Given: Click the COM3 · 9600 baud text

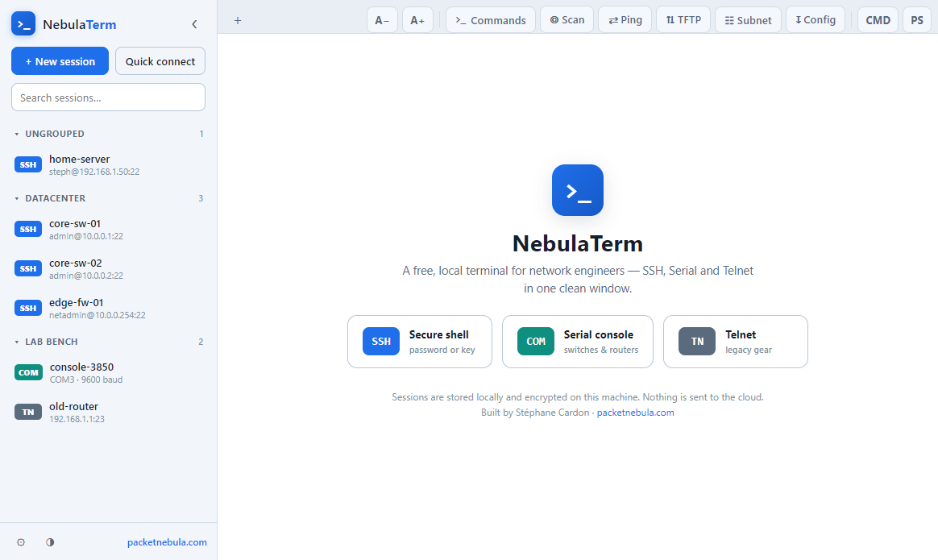Looking at the screenshot, I should click(x=86, y=380).
